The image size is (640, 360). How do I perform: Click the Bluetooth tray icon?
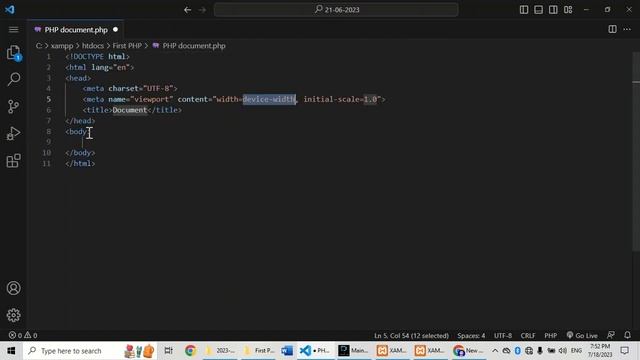[x=518, y=351]
